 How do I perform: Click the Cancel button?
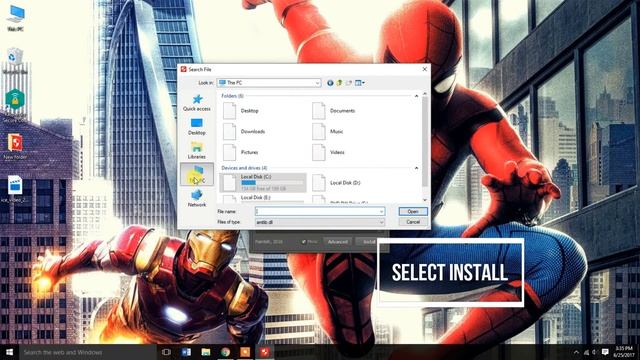413,222
